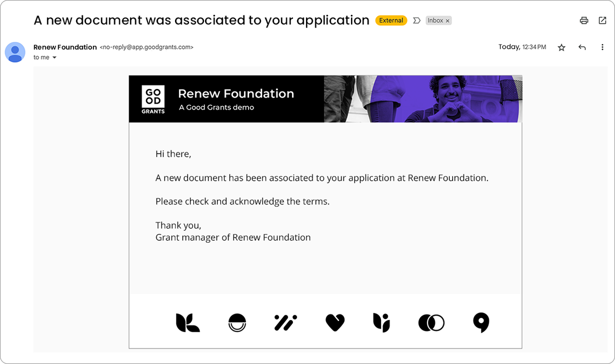The width and height of the screenshot is (615, 364).
Task: Click the Renew Foundation sender name
Action: tap(65, 47)
